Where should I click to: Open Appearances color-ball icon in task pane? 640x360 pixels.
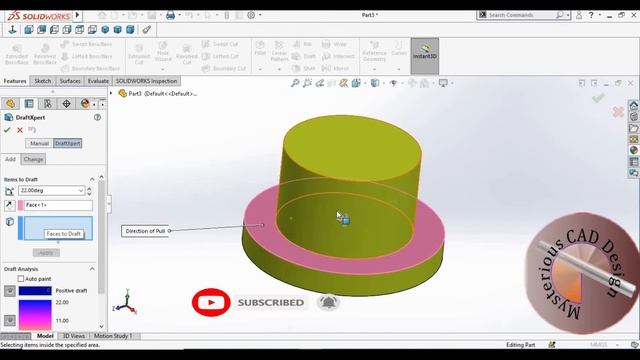point(633,150)
